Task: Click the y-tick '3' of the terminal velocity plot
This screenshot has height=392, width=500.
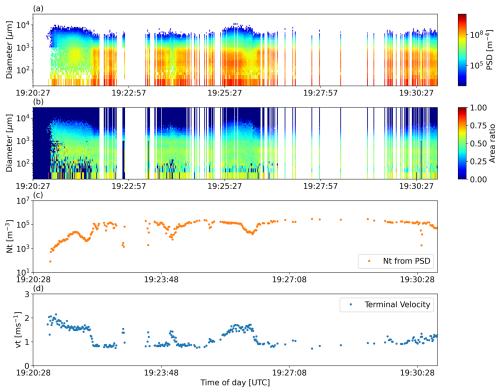Action: 27,294
